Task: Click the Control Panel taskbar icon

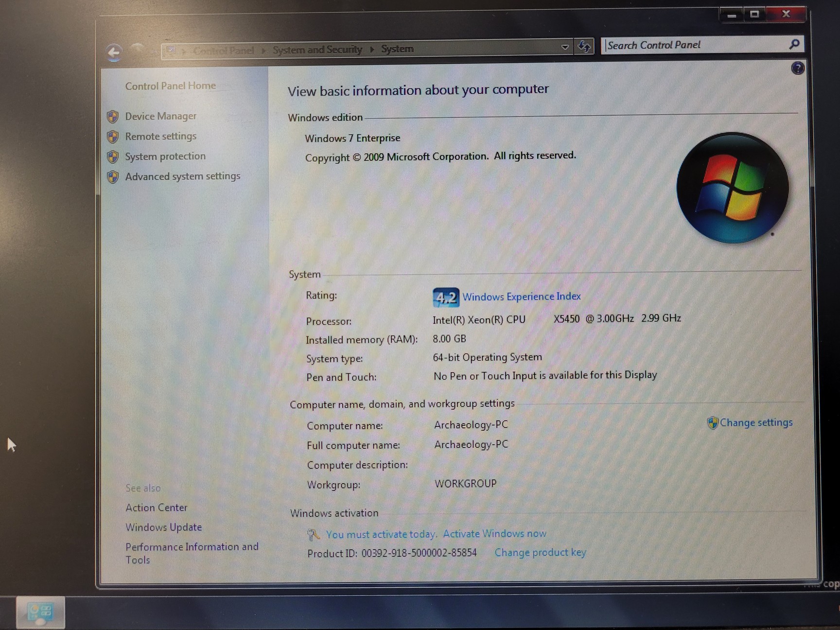Action: point(40,612)
